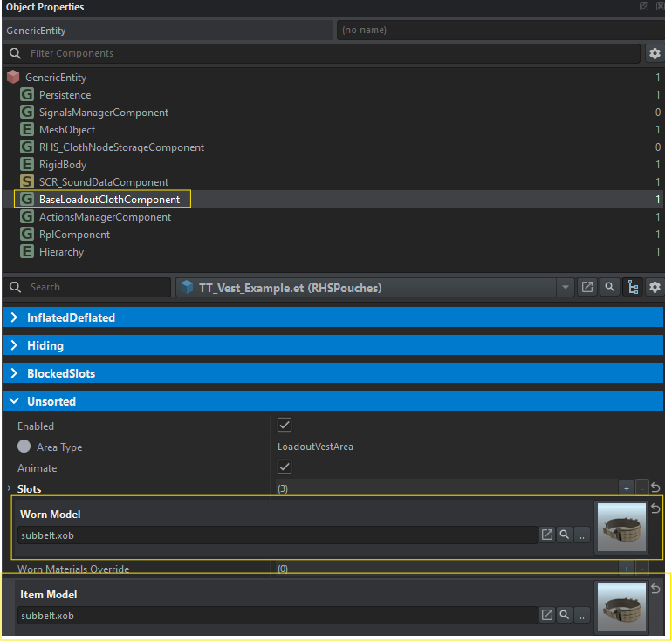
Task: Locate Item Model file with magnifier icon
Action: (565, 615)
